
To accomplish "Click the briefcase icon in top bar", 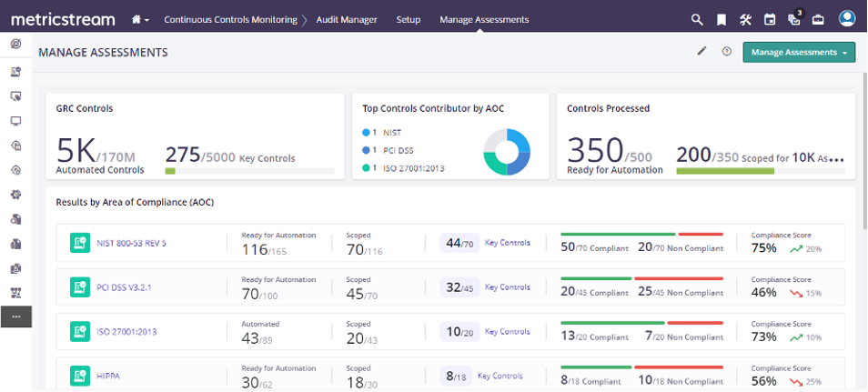I will pos(818,19).
